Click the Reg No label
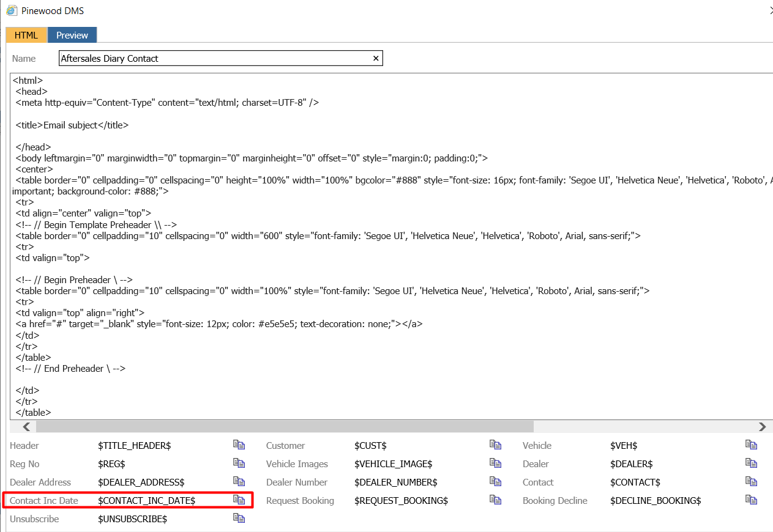773x532 pixels. coord(24,464)
